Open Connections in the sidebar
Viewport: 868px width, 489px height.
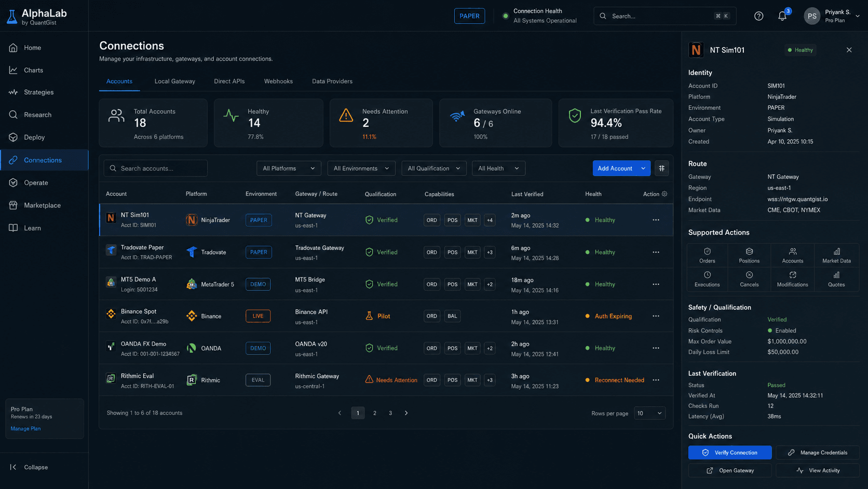[44, 160]
